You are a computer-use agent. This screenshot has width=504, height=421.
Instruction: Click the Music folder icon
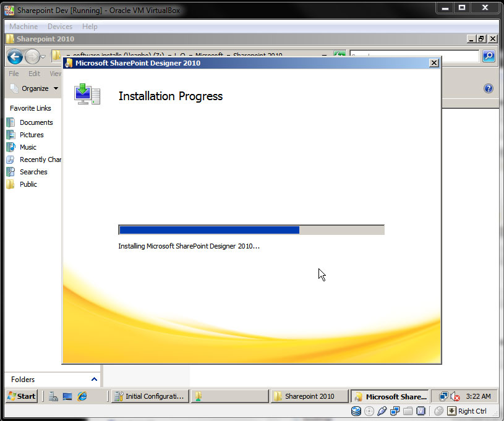pyautogui.click(x=11, y=147)
